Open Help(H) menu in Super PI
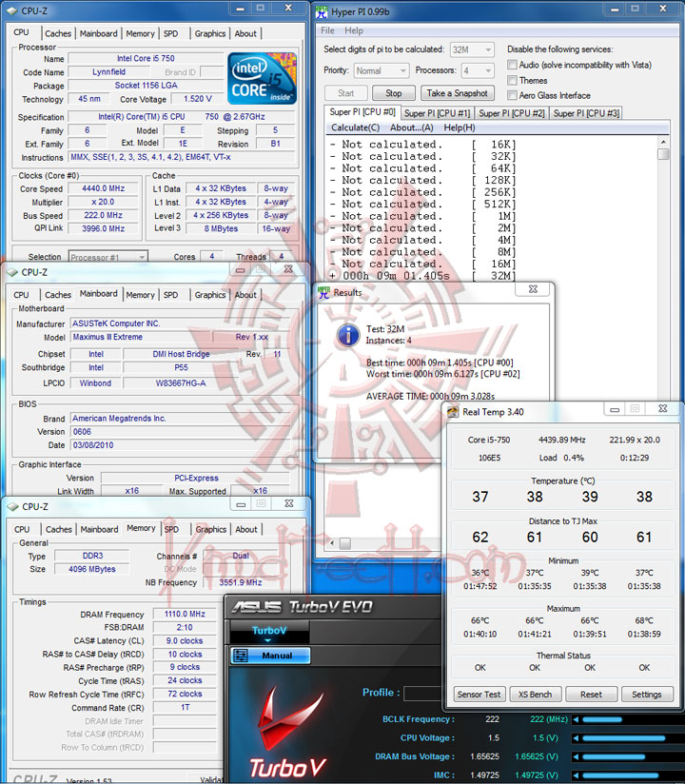685x784 pixels. click(x=460, y=127)
